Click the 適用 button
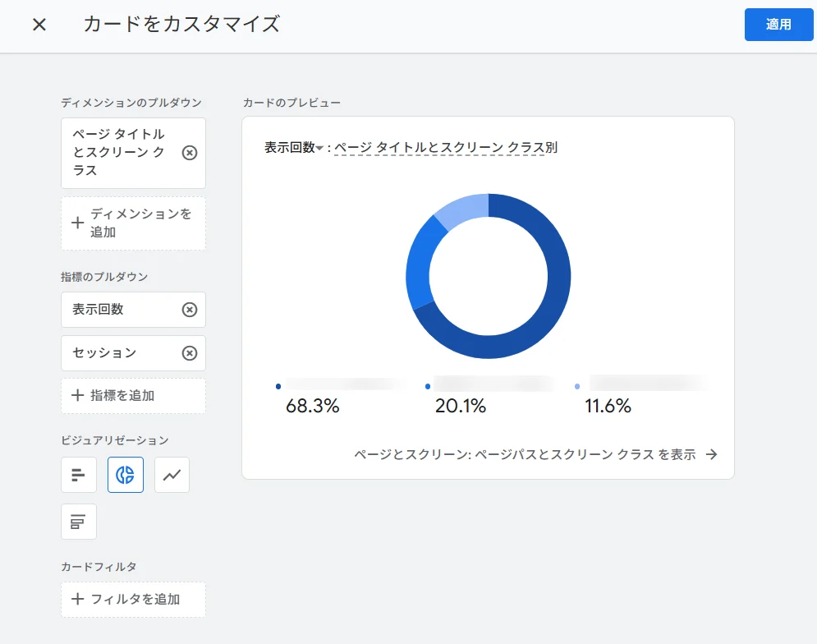The image size is (817, 644). (778, 25)
